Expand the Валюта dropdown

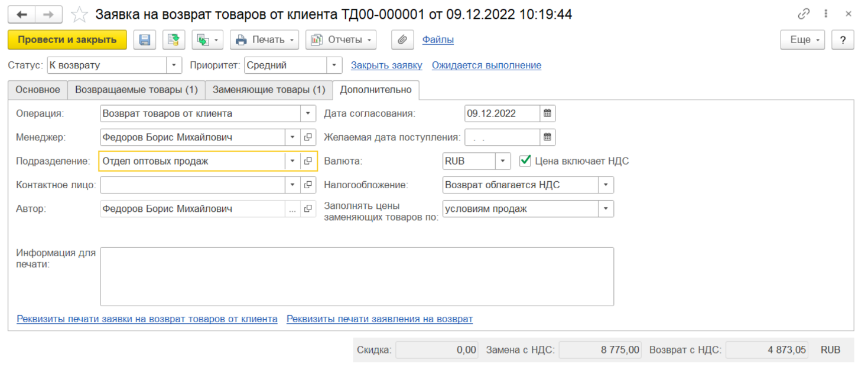coord(502,161)
